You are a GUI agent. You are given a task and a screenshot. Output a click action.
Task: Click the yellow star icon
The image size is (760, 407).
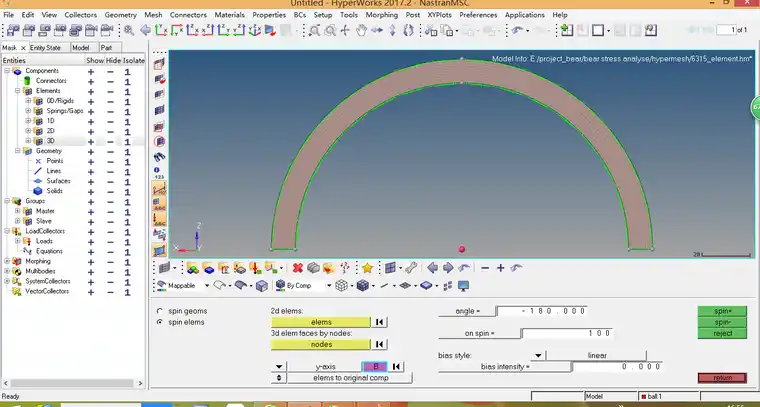[367, 268]
